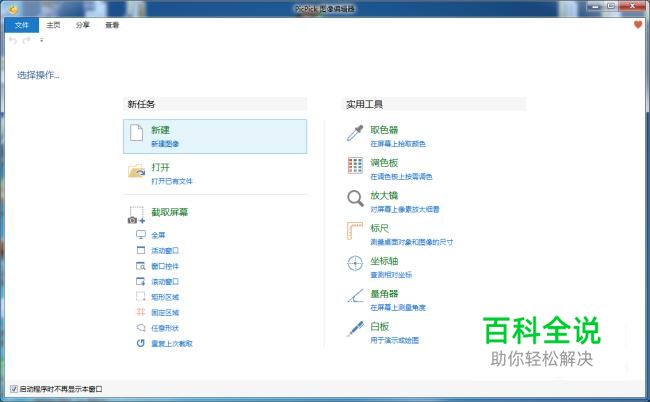Click the dotted rectangle icon for 矩形区域
650x402 pixels.
(x=141, y=297)
